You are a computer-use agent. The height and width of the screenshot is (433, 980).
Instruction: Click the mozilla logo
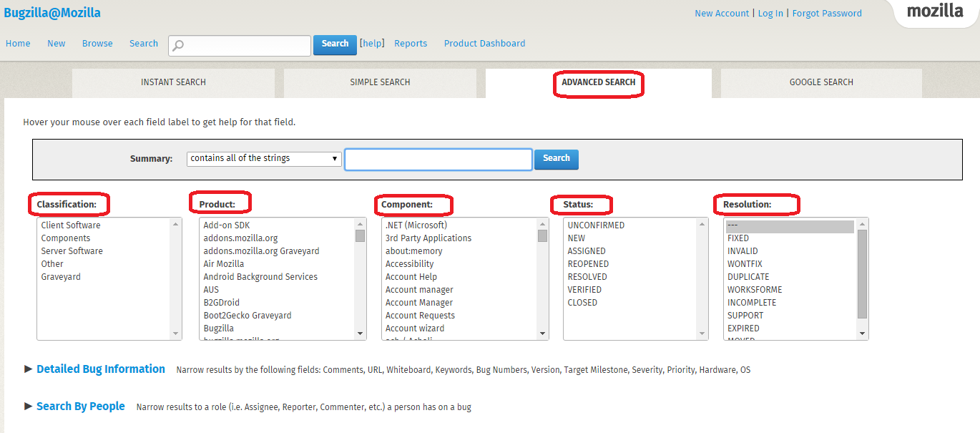(936, 11)
